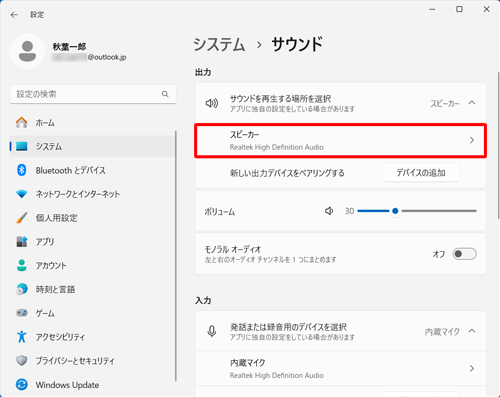Click システム in the breadcrumb
The width and height of the screenshot is (500, 397).
tap(219, 44)
